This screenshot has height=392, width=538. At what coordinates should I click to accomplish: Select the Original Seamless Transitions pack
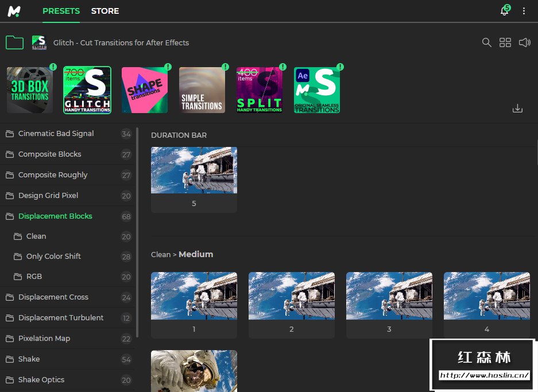317,90
